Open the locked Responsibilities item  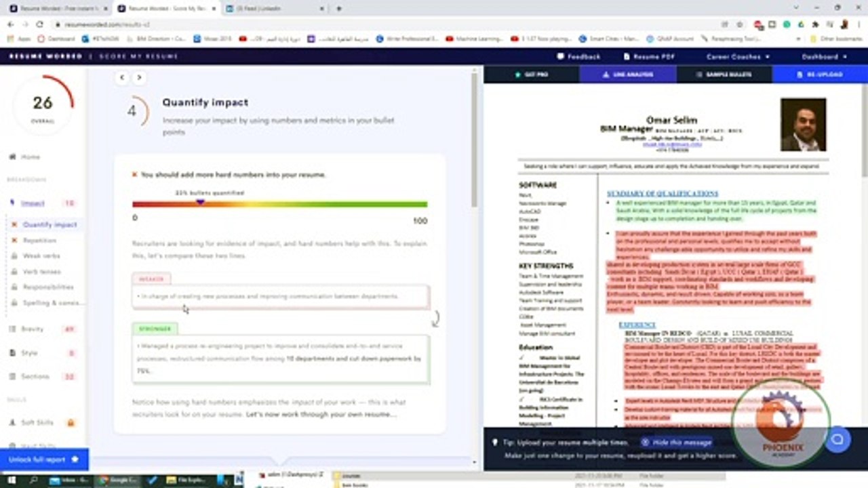[42, 287]
